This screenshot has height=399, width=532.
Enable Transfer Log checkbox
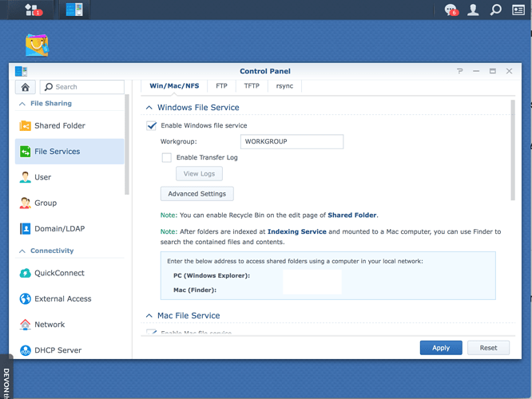167,158
